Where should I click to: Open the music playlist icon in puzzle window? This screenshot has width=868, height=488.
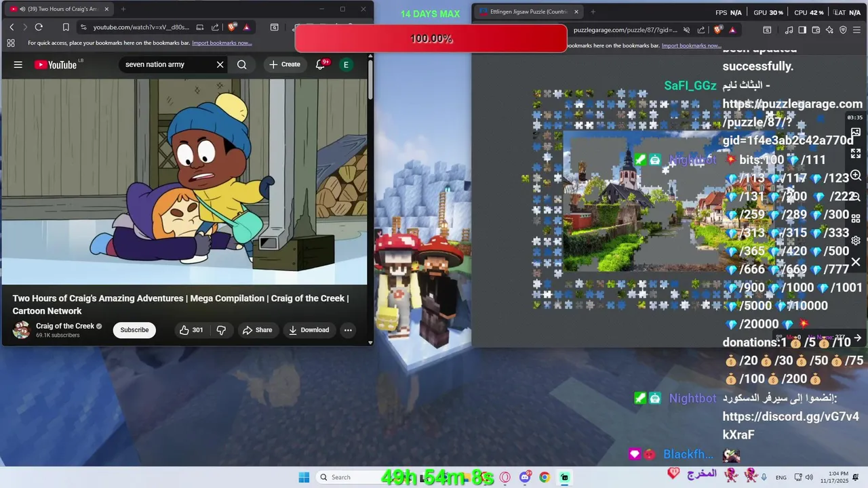(x=789, y=30)
